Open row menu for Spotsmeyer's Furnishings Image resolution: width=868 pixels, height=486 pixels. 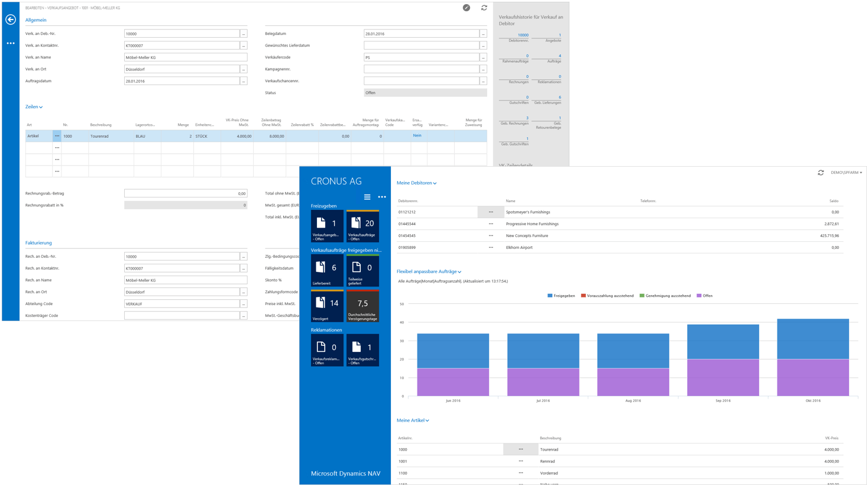(x=491, y=212)
